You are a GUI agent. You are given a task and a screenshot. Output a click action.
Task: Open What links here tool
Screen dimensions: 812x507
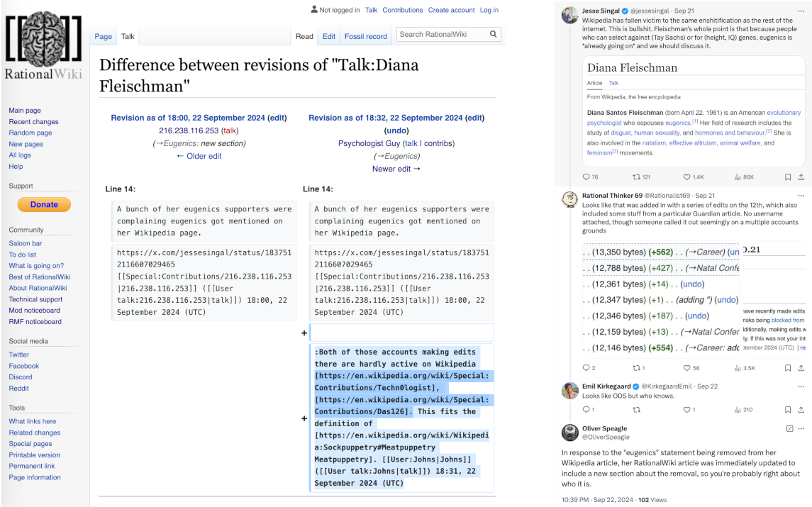[x=32, y=421]
